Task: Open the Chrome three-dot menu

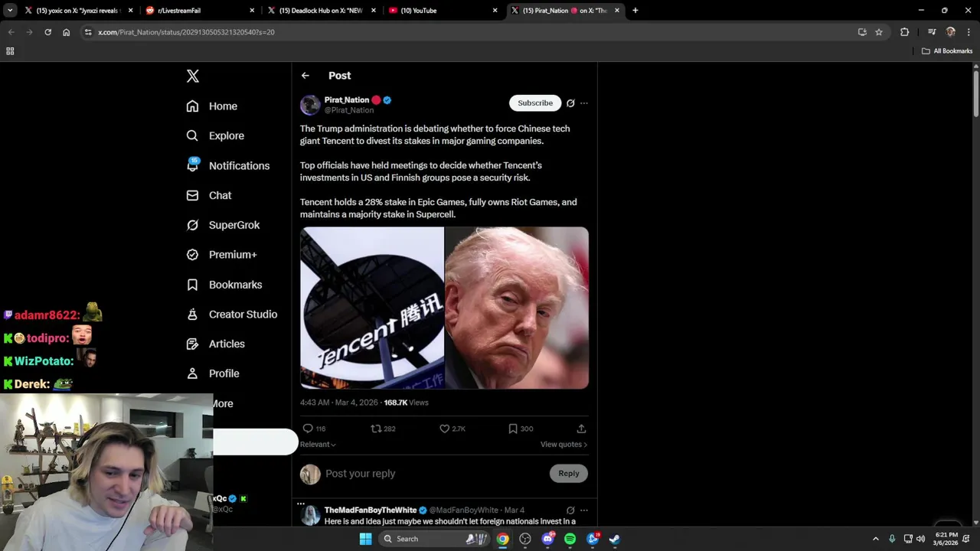Action: (969, 32)
